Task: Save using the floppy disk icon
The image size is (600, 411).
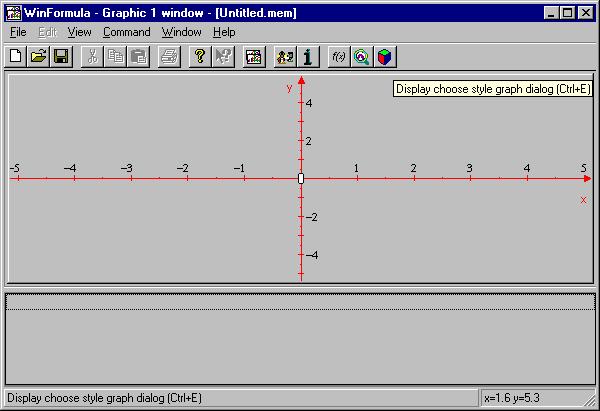Action: coord(60,57)
